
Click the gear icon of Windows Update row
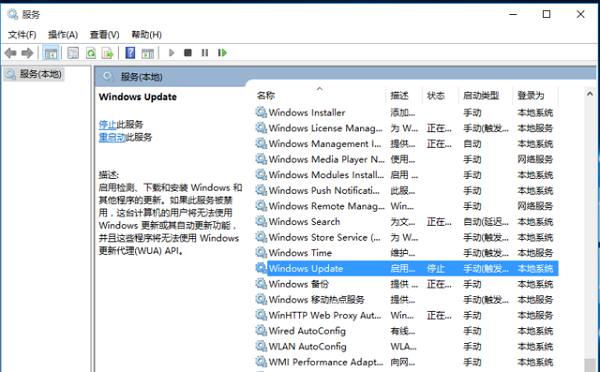coord(261,268)
